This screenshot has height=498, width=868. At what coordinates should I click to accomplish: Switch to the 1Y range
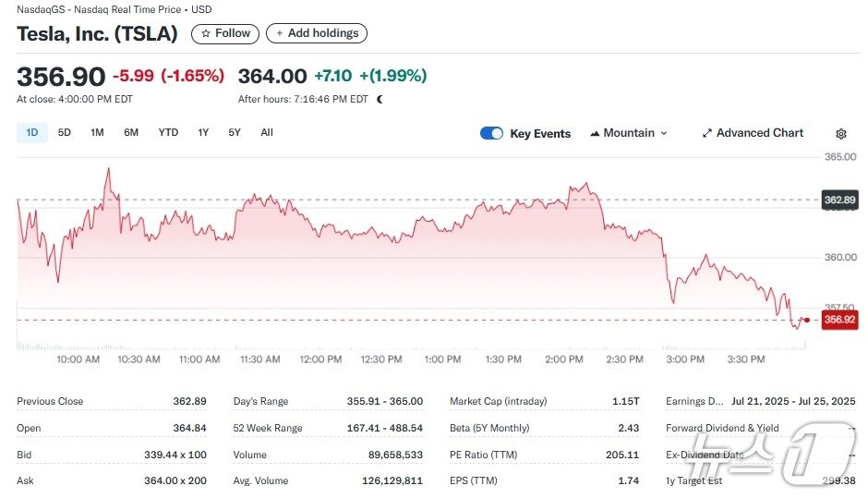pyautogui.click(x=203, y=133)
